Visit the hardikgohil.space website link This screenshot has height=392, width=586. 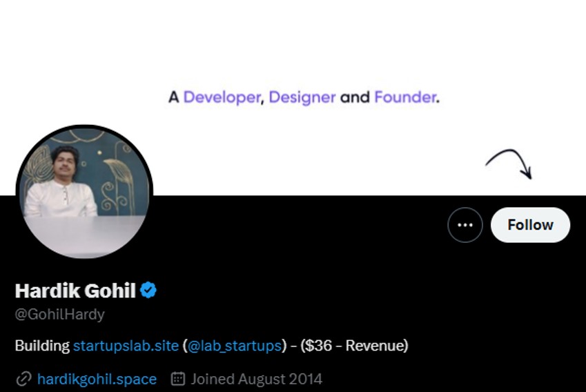tap(97, 379)
